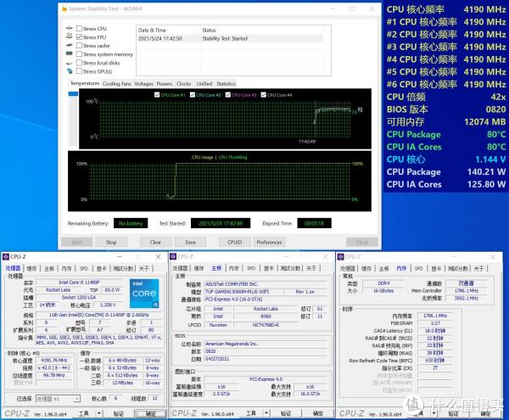This screenshot has height=420, width=509.
Task: Open SPD tab in middle CPU-Z window
Action: 251,268
